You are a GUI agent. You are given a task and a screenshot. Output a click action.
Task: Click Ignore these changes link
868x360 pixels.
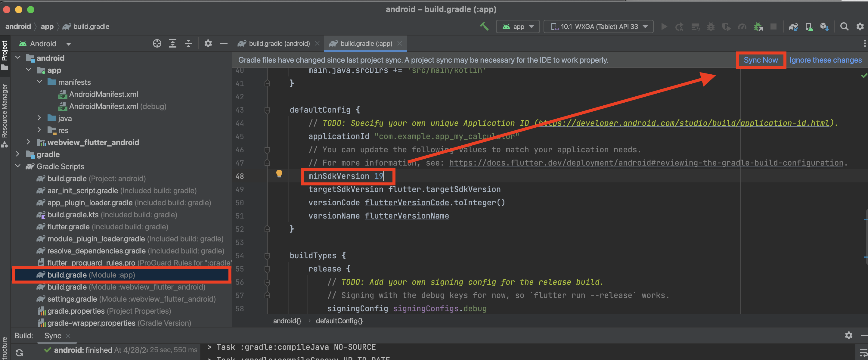(825, 60)
